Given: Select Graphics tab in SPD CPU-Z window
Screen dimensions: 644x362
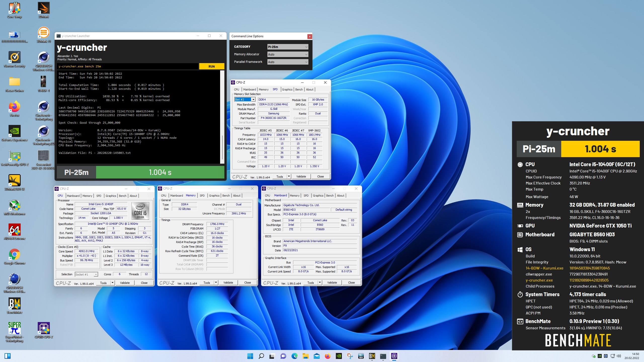Looking at the screenshot, I should [287, 89].
